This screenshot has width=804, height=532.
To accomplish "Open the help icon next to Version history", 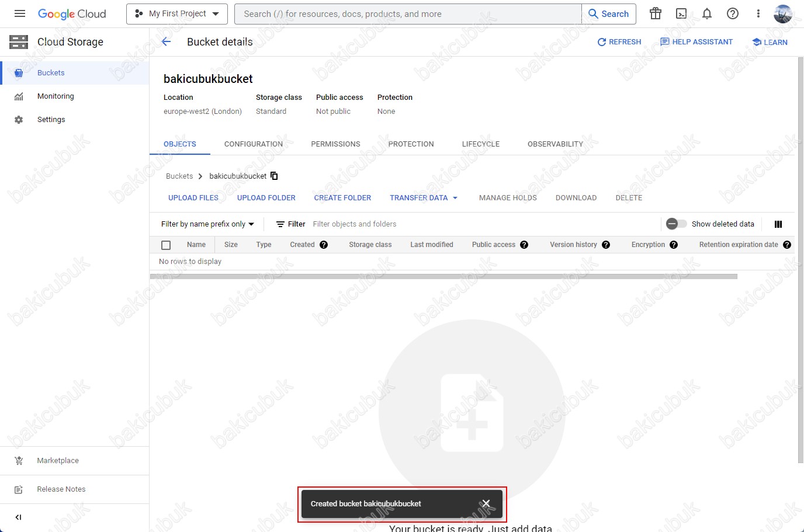I will 606,245.
